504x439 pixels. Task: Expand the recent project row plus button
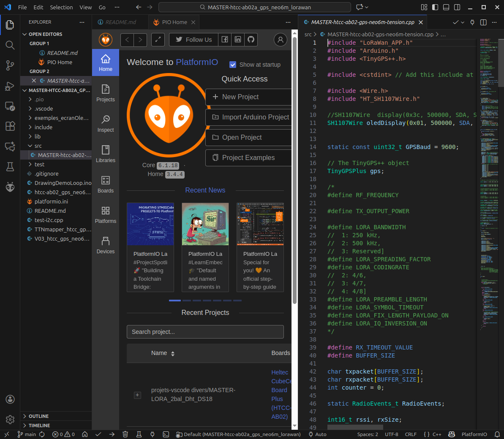point(137,395)
